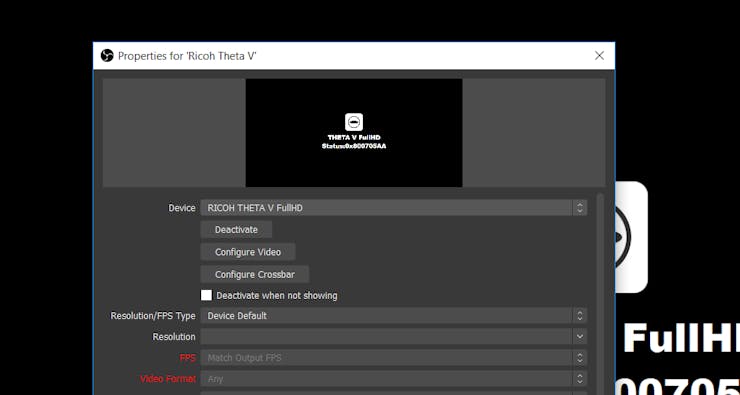Enable Deactivate when not showing checkbox

coord(206,295)
